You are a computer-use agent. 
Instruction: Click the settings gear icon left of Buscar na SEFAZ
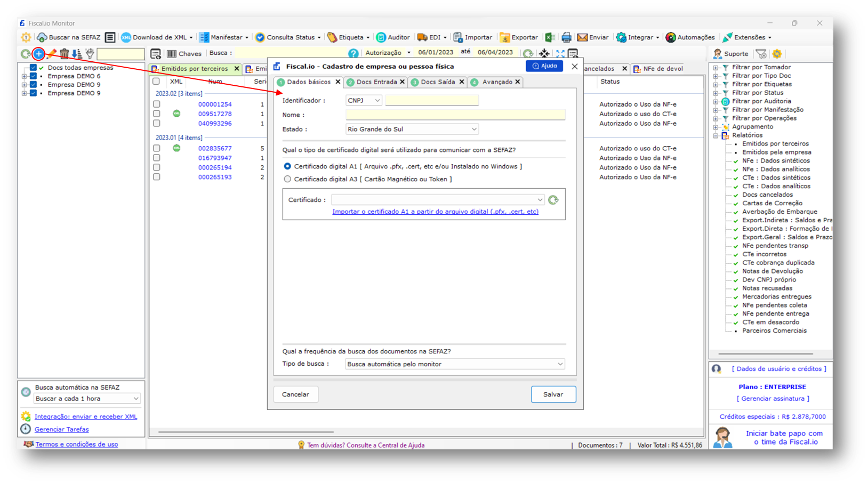[x=26, y=37]
